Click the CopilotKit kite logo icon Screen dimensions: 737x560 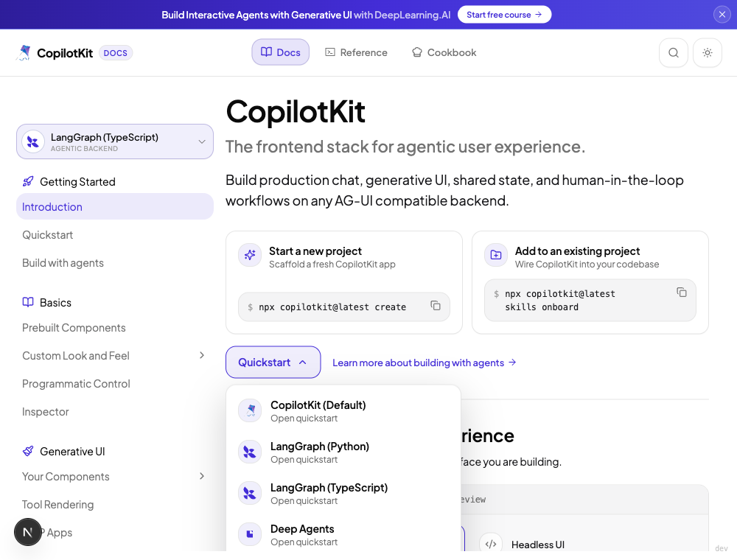pyautogui.click(x=24, y=52)
